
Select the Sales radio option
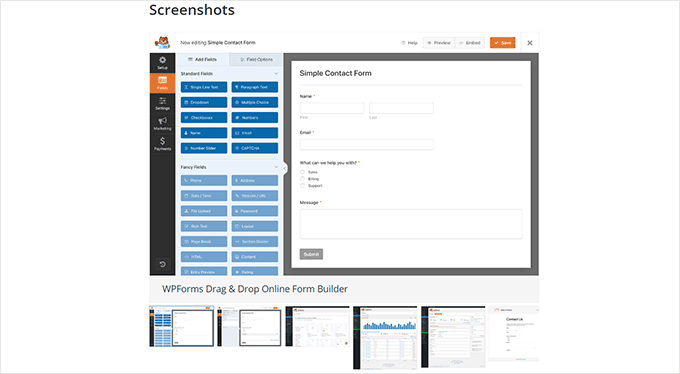(302, 172)
